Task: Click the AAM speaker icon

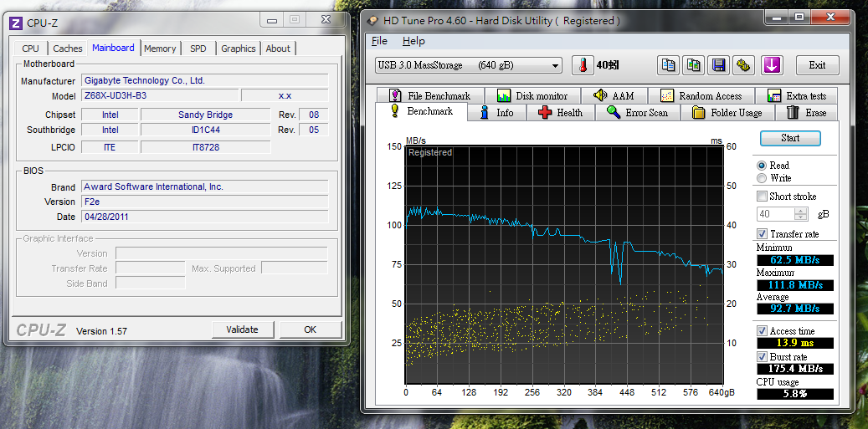Action: pyautogui.click(x=600, y=95)
